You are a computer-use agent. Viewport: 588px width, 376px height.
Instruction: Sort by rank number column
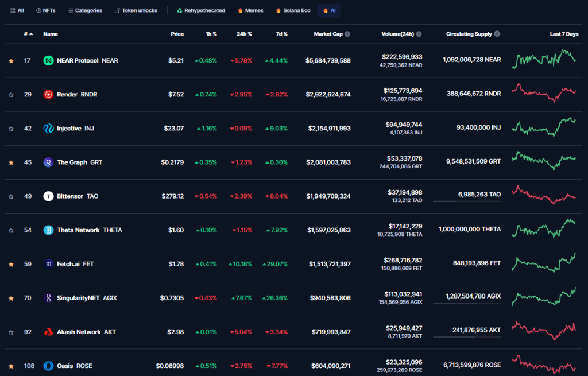click(x=29, y=34)
